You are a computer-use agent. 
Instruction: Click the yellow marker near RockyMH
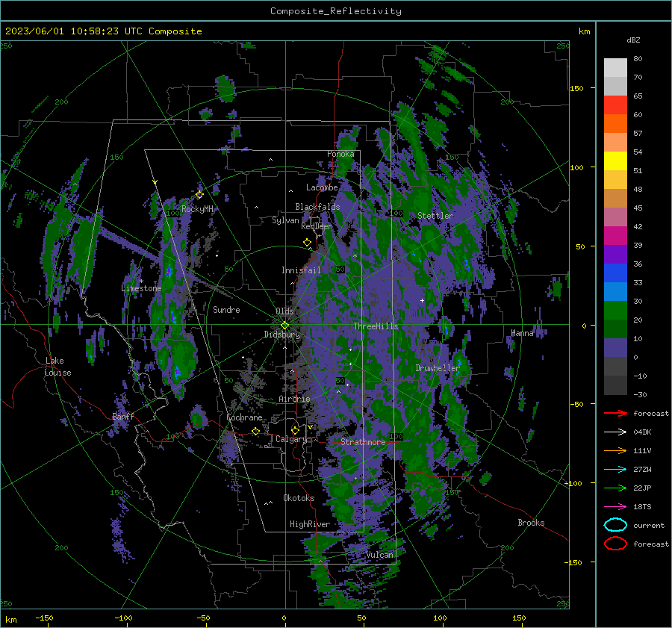click(199, 195)
